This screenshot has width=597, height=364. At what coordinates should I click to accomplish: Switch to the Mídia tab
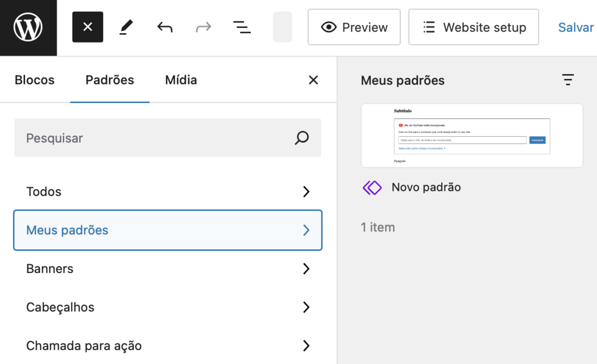tap(181, 80)
